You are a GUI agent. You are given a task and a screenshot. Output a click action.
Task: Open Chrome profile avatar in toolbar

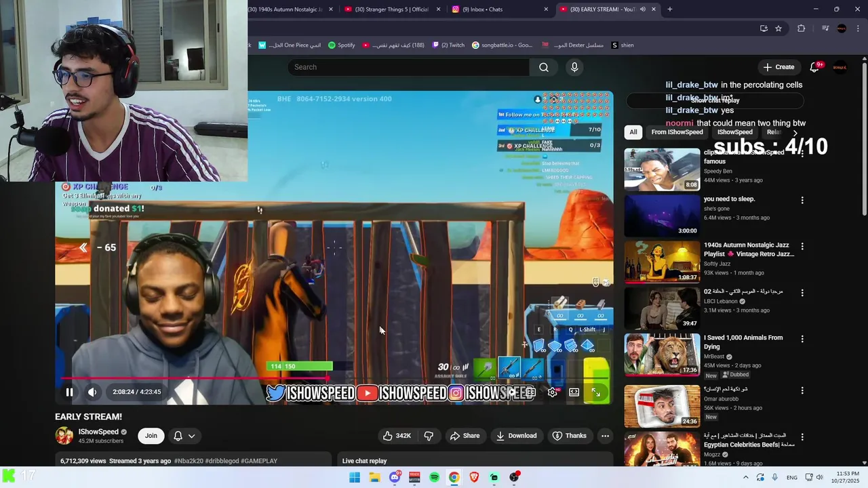tap(842, 28)
